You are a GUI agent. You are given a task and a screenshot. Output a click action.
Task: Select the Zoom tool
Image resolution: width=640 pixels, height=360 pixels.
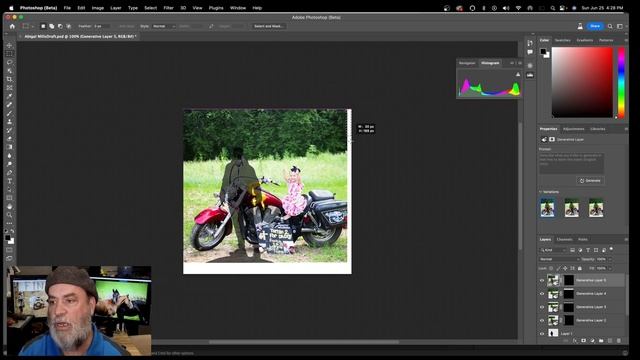click(x=9, y=215)
